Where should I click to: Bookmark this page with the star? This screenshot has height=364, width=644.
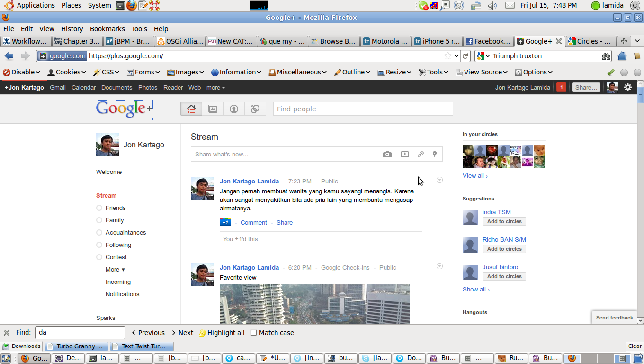(x=448, y=56)
